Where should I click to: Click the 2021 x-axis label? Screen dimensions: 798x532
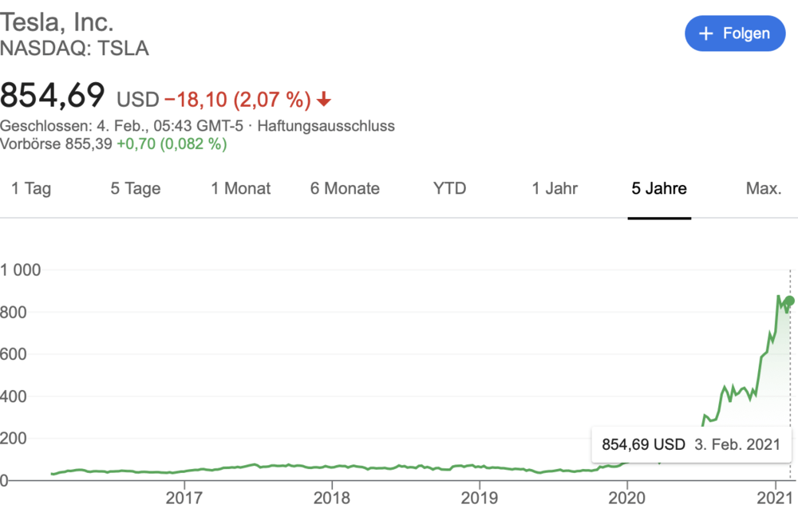click(775, 498)
